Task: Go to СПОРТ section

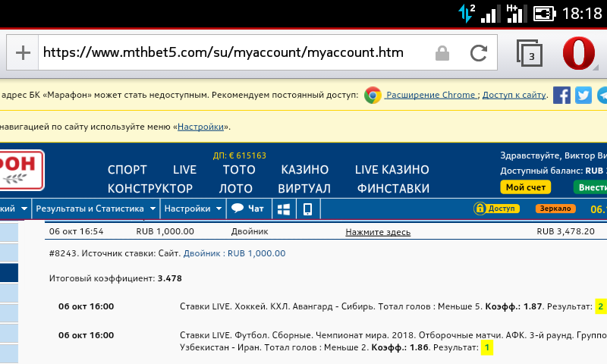Action: tap(127, 170)
